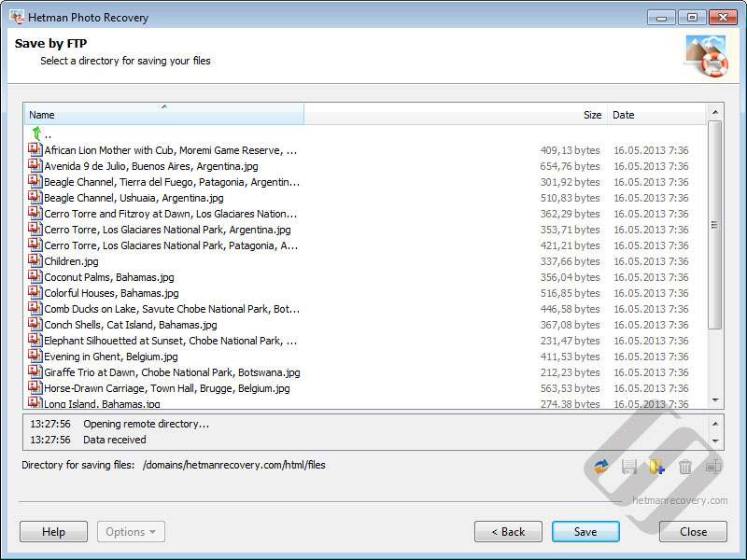Screen dimensions: 747x560
Task: Click the Close button at bottom right
Action: coord(693,532)
